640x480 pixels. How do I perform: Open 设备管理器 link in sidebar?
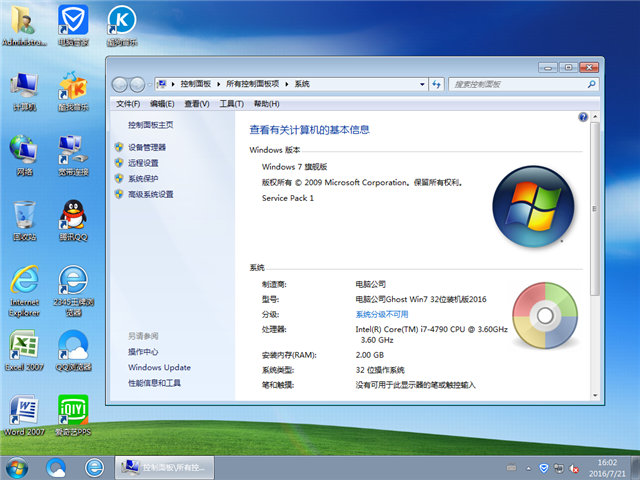click(x=147, y=147)
